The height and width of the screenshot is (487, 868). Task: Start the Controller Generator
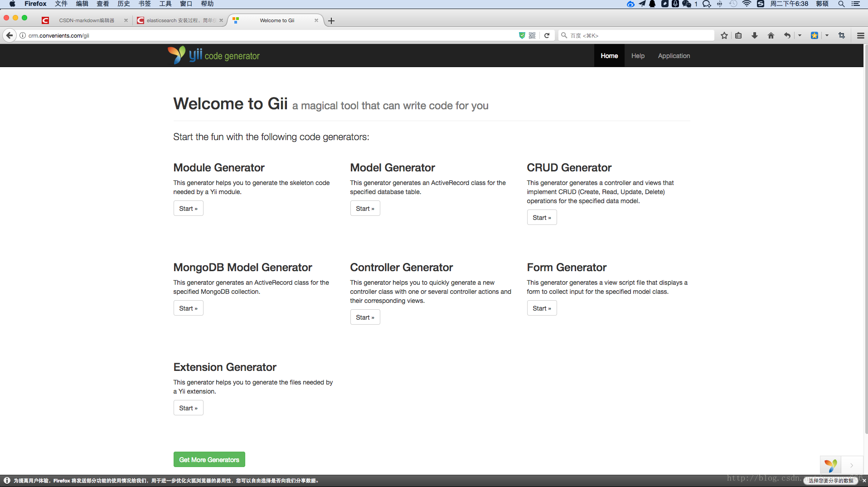(365, 317)
